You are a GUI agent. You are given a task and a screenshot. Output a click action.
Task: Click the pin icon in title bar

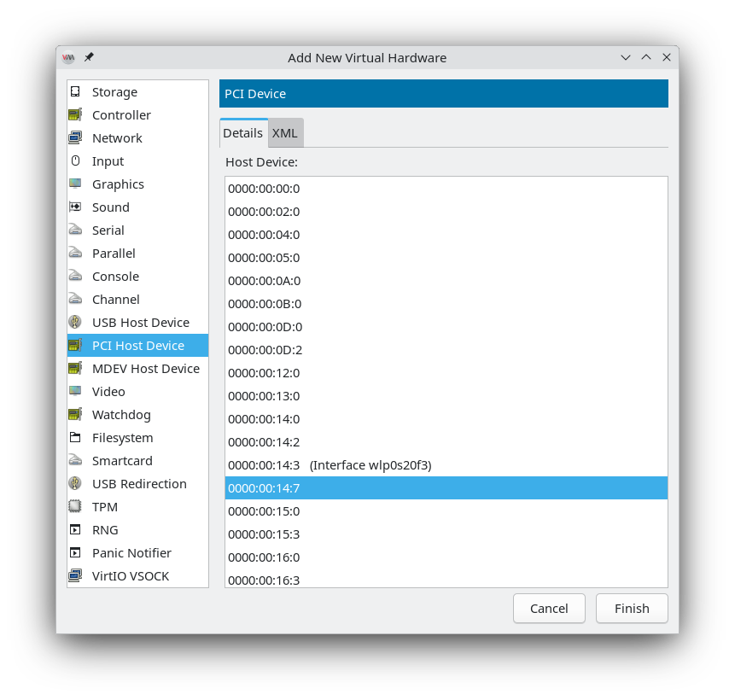click(89, 57)
